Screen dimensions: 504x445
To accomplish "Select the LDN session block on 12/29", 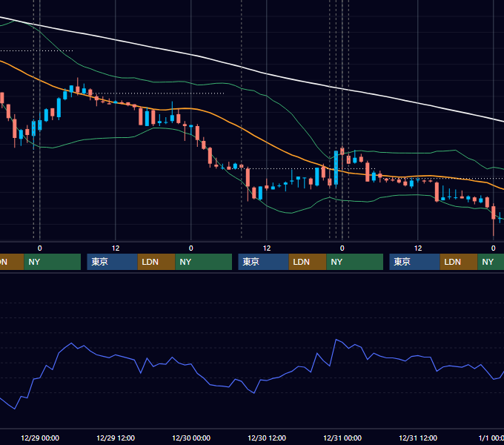I will 156,262.
